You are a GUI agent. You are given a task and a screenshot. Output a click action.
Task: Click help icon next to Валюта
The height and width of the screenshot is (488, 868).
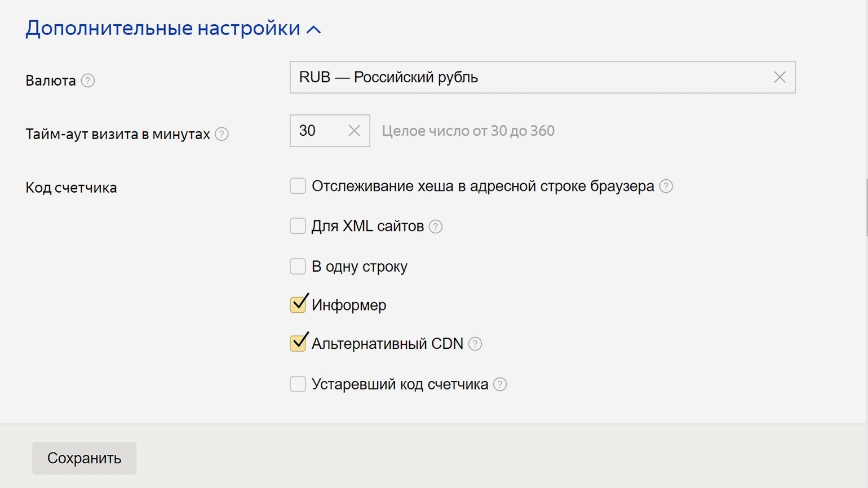(88, 81)
